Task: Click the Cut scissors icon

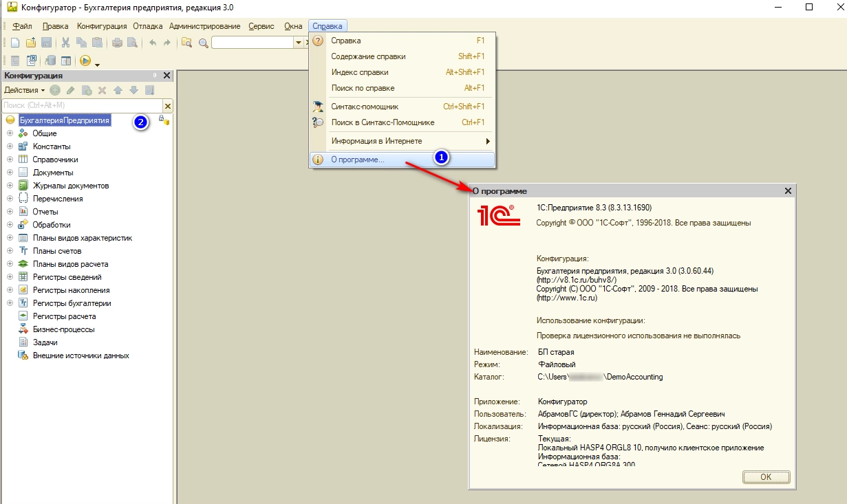Action: pos(66,43)
